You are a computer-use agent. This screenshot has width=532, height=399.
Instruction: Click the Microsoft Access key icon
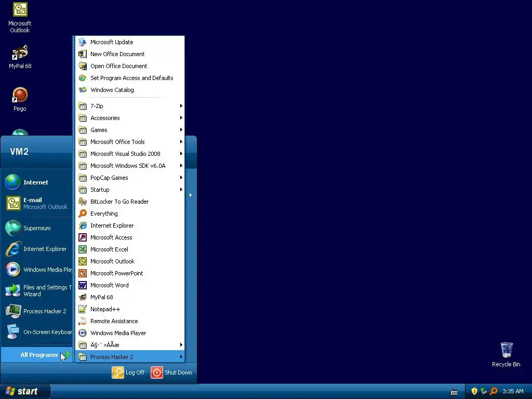tap(83, 237)
